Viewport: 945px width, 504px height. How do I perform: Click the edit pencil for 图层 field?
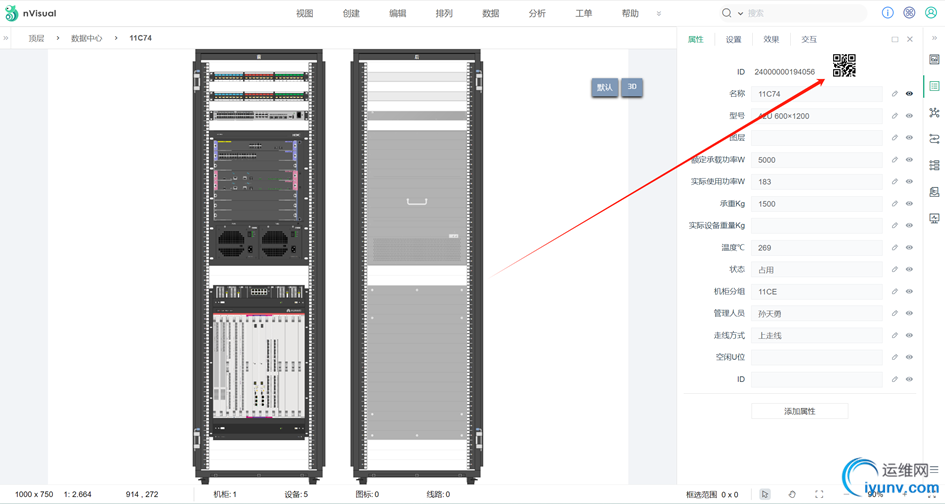click(895, 137)
